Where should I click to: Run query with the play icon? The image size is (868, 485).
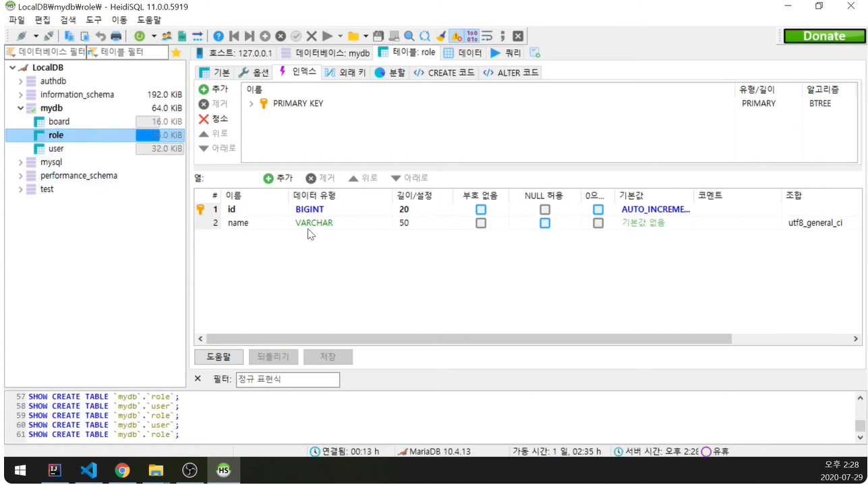click(327, 36)
